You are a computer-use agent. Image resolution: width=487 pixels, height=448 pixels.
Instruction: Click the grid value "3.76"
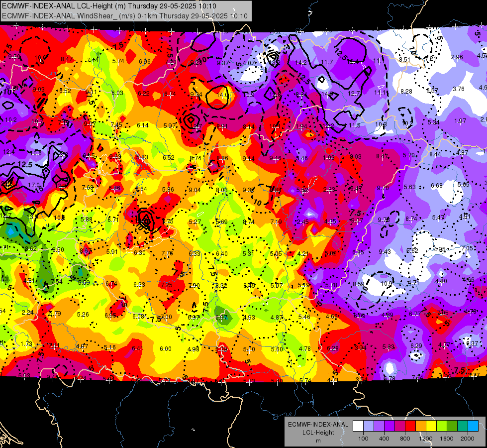pyautogui.click(x=459, y=89)
